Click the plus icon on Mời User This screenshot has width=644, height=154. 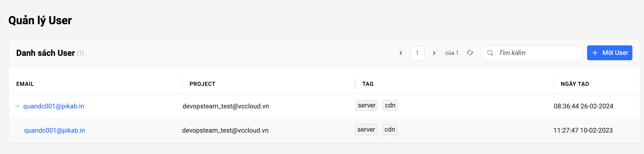(595, 53)
